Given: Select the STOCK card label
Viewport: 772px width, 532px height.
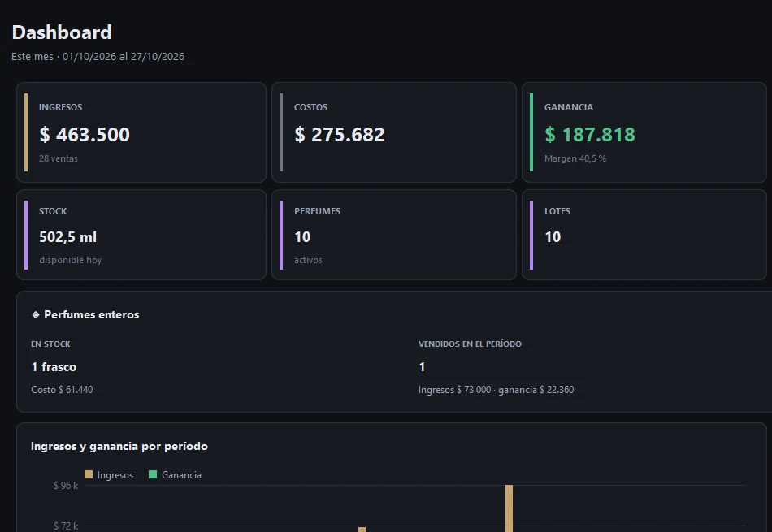Looking at the screenshot, I should (53, 211).
